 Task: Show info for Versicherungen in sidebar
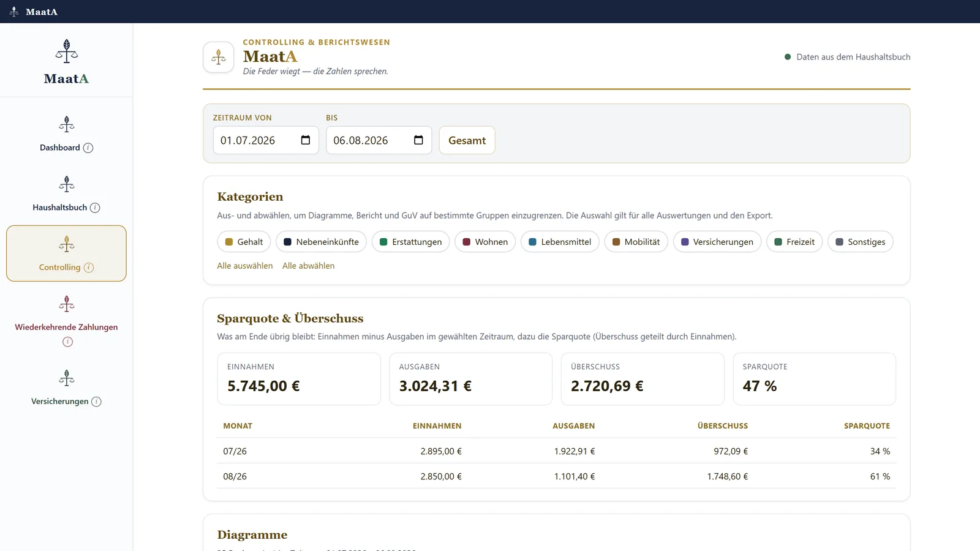tap(96, 402)
